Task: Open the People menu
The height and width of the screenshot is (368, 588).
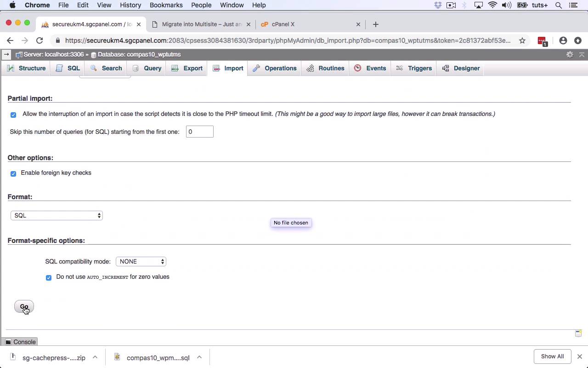Action: pos(201,5)
